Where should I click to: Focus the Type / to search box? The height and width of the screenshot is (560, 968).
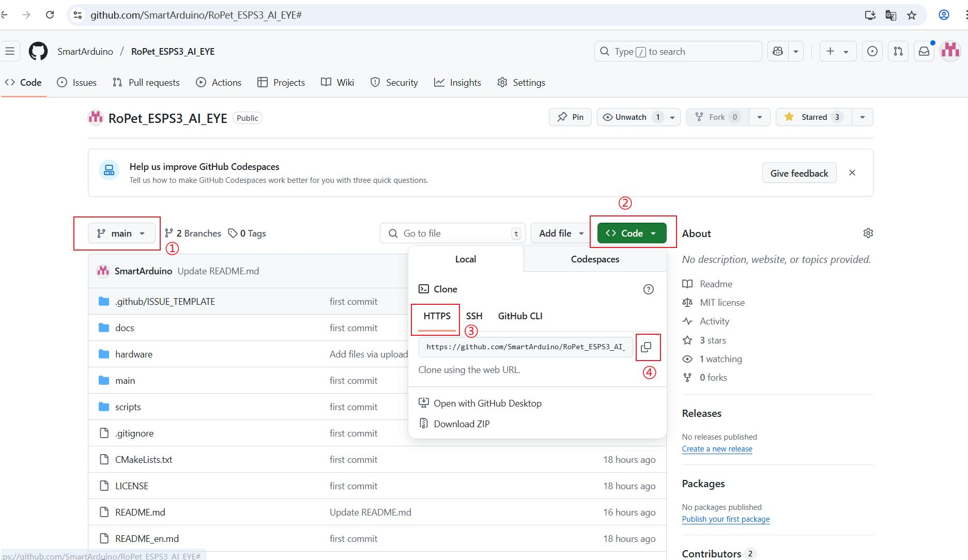click(x=678, y=51)
